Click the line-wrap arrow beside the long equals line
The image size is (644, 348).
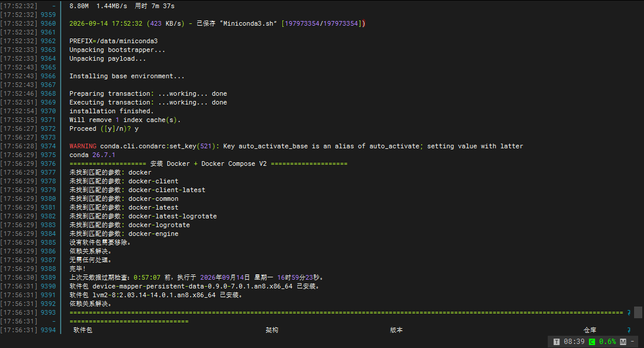pos(629,312)
